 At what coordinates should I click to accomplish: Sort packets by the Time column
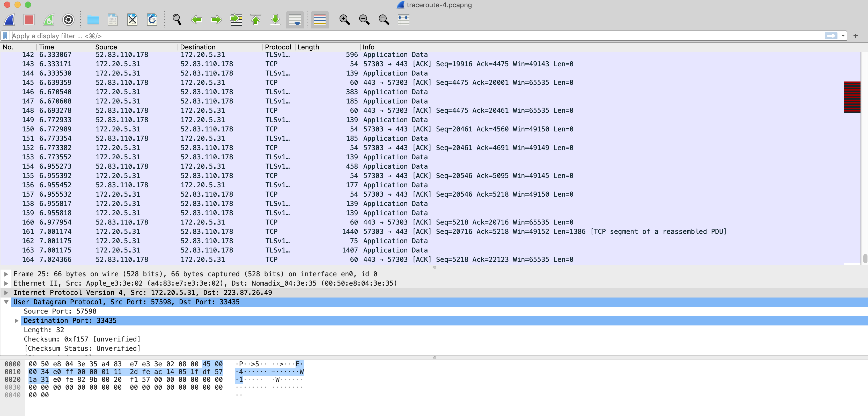coord(47,47)
